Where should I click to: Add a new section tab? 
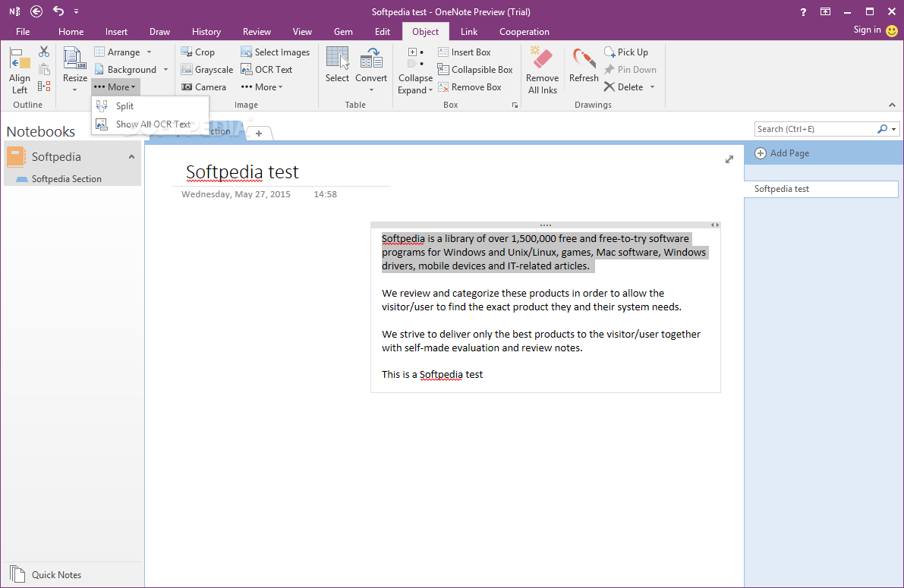click(x=259, y=134)
